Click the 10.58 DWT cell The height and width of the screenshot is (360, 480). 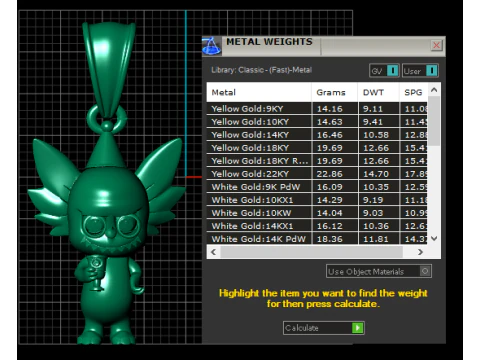pos(379,135)
